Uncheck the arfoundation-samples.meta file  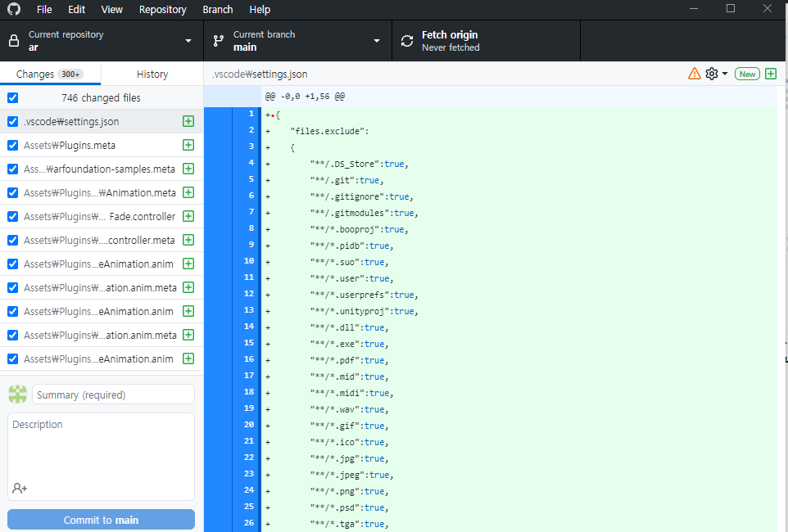point(13,169)
